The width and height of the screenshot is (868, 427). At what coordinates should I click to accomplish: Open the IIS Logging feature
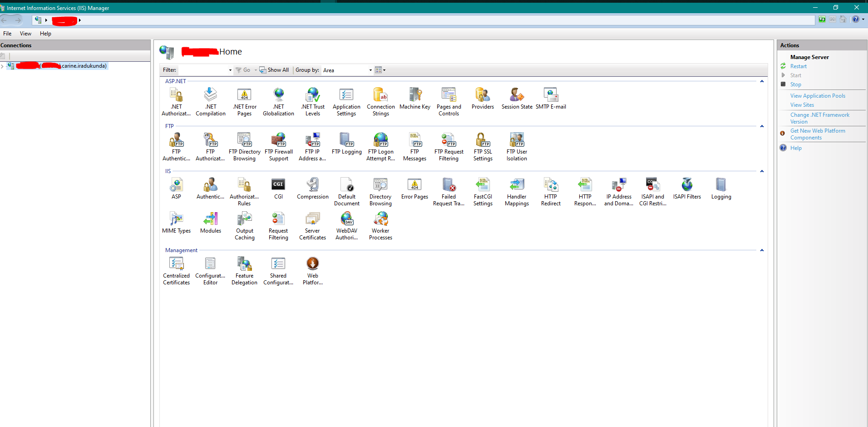pos(721,189)
